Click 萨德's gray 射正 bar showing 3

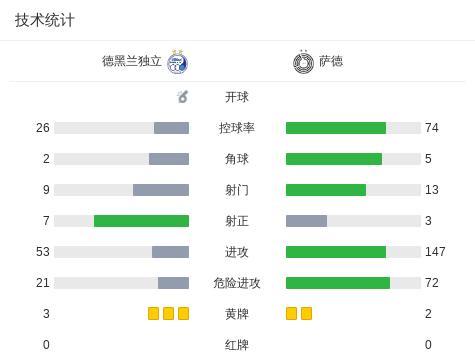click(306, 221)
